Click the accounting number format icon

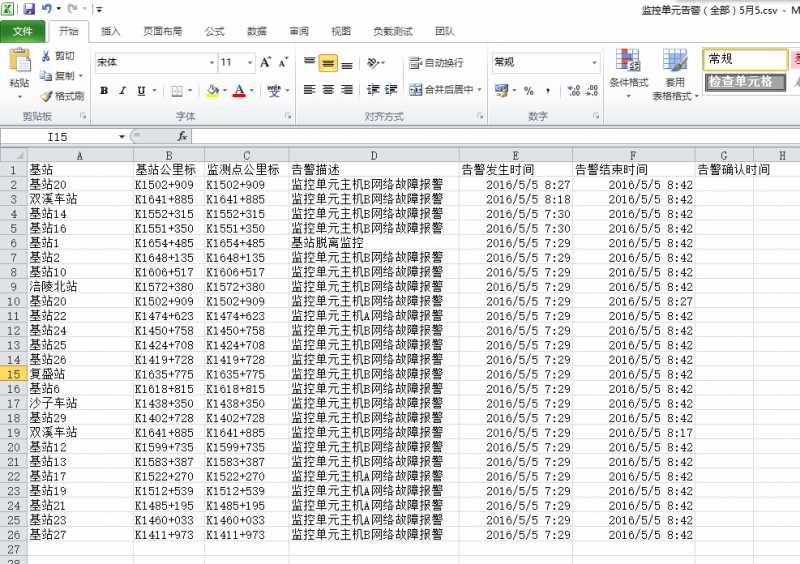[501, 91]
